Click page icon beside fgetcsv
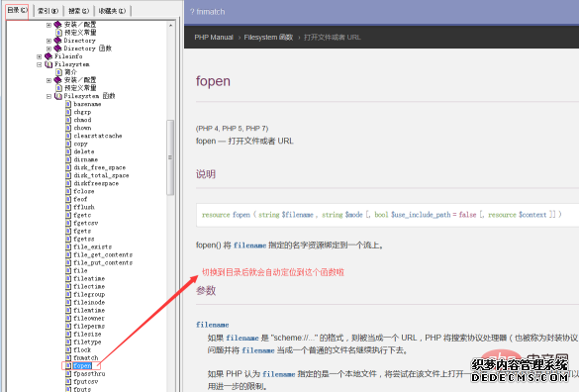This screenshot has width=579, height=392. click(x=68, y=223)
